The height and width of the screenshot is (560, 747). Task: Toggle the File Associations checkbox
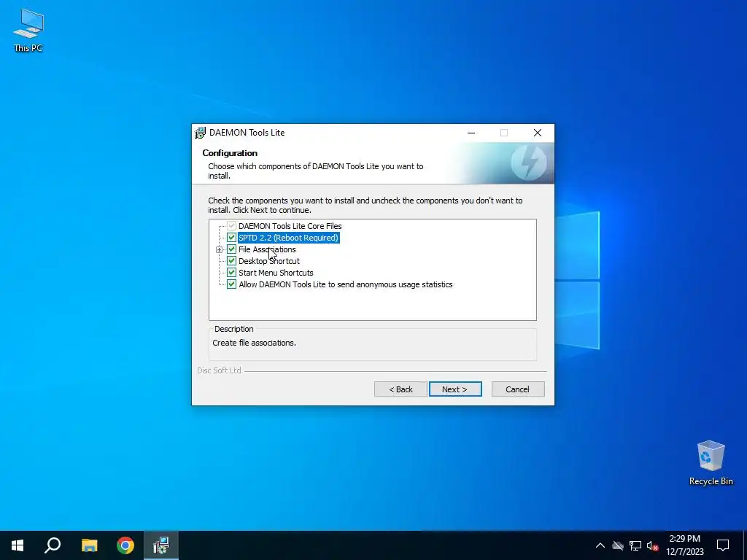tap(231, 249)
